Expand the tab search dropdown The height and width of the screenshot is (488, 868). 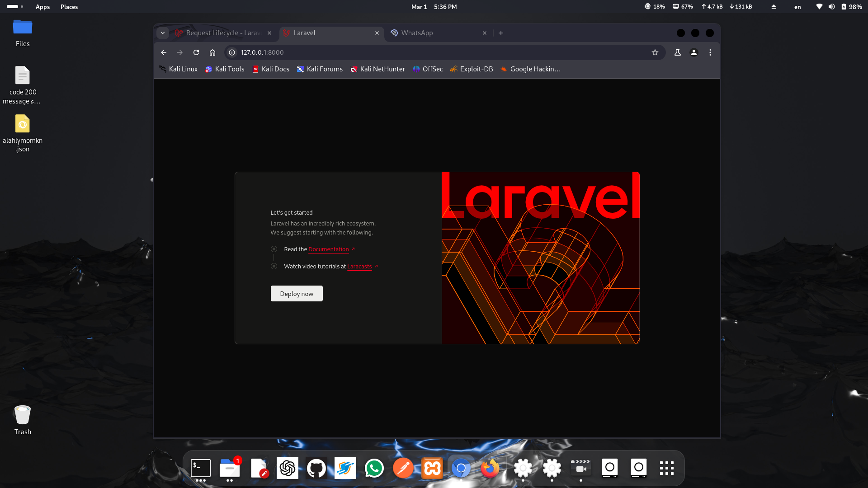coord(163,33)
